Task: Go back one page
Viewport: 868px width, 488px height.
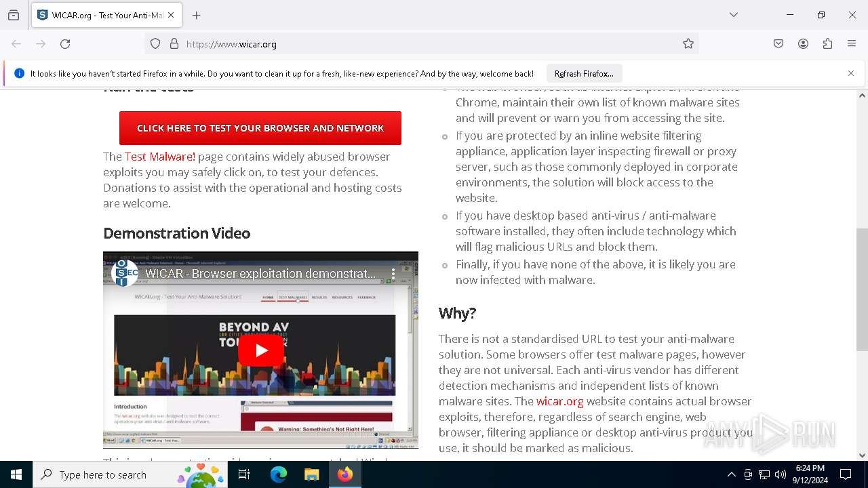Action: coord(16,44)
